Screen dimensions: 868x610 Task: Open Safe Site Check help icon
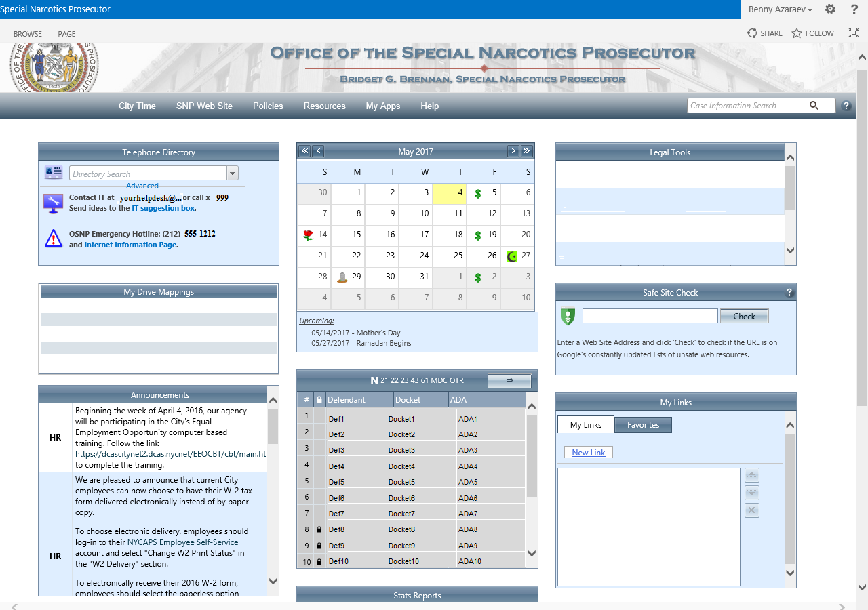coord(789,293)
